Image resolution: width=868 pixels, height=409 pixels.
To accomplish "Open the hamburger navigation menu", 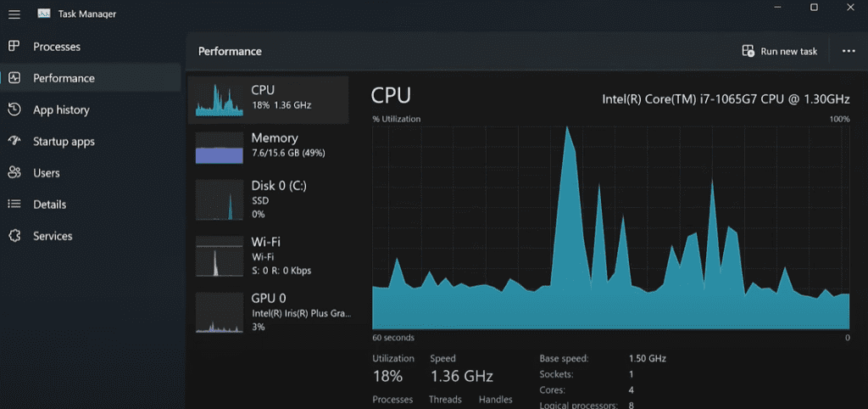I will [14, 14].
